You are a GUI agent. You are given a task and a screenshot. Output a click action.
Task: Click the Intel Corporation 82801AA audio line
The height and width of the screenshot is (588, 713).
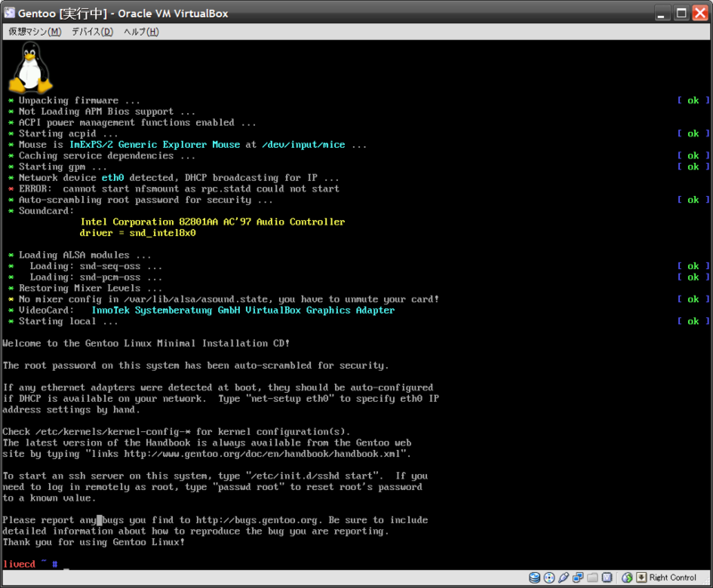coord(213,222)
